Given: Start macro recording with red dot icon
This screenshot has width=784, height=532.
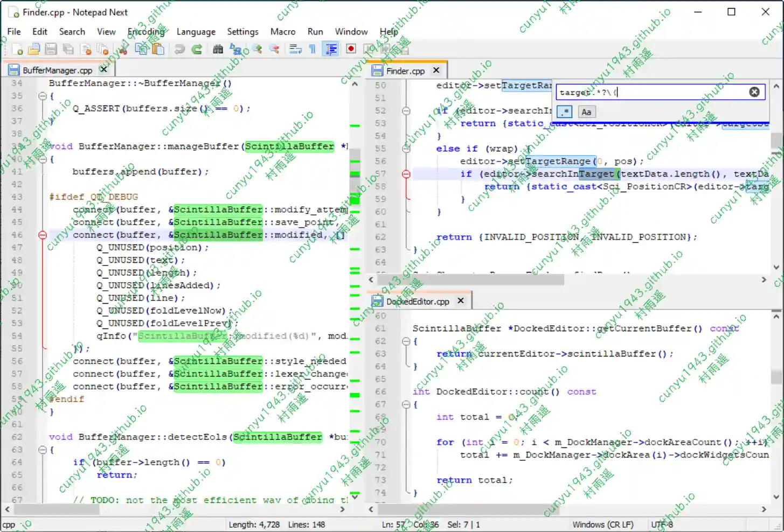Looking at the screenshot, I should point(351,49).
